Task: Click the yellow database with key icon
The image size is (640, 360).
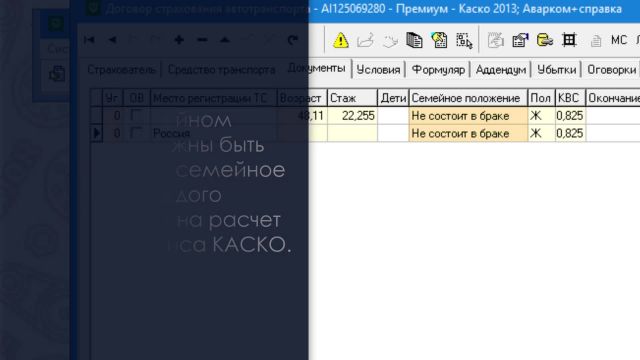Action: click(x=544, y=40)
